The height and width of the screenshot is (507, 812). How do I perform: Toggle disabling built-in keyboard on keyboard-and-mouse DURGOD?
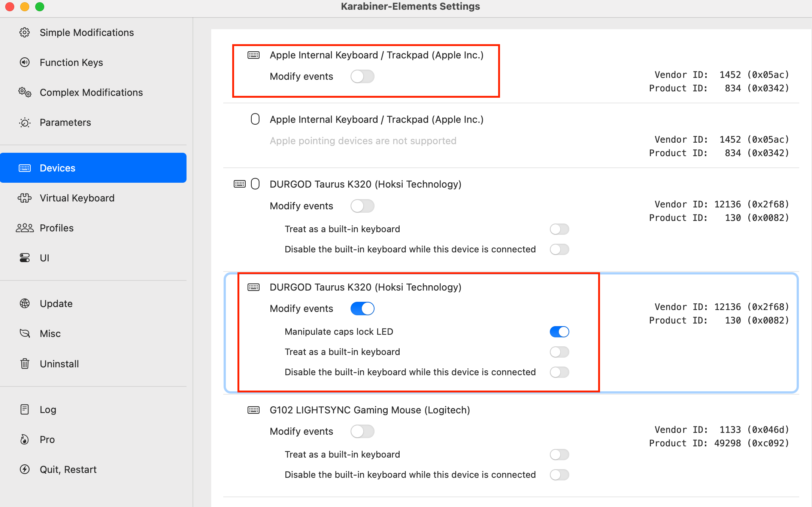click(x=560, y=249)
